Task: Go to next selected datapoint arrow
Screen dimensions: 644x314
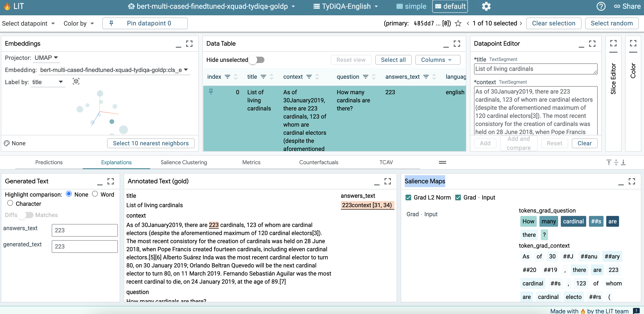Action: pyautogui.click(x=521, y=23)
